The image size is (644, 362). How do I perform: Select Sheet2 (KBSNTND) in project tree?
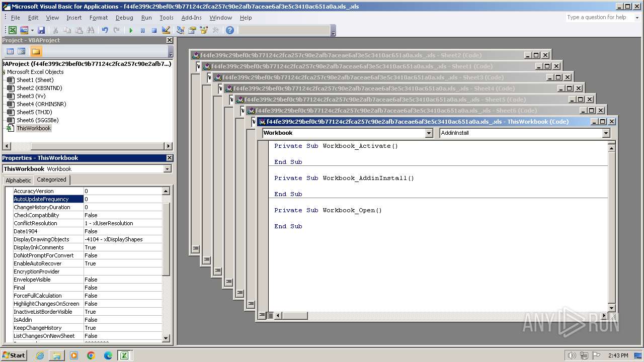click(39, 88)
